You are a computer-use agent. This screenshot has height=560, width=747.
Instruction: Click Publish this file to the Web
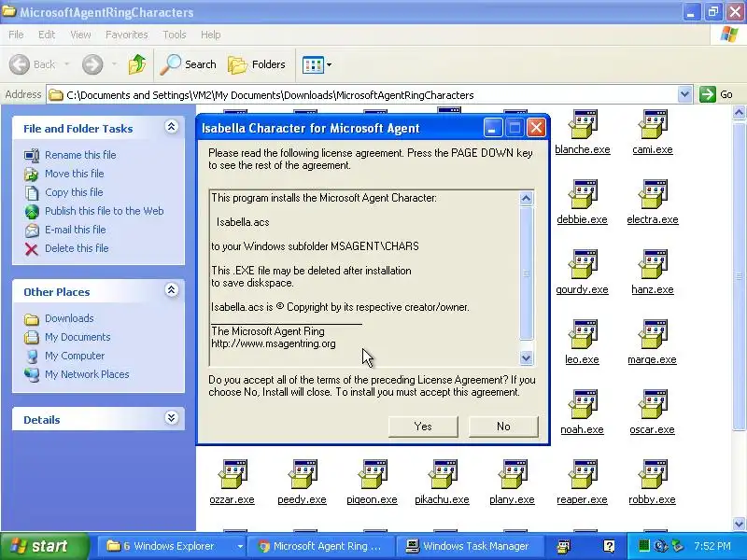click(x=105, y=211)
